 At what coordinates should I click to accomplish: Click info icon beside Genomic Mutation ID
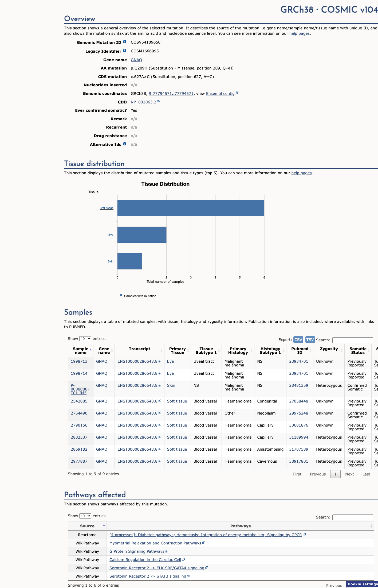(125, 42)
